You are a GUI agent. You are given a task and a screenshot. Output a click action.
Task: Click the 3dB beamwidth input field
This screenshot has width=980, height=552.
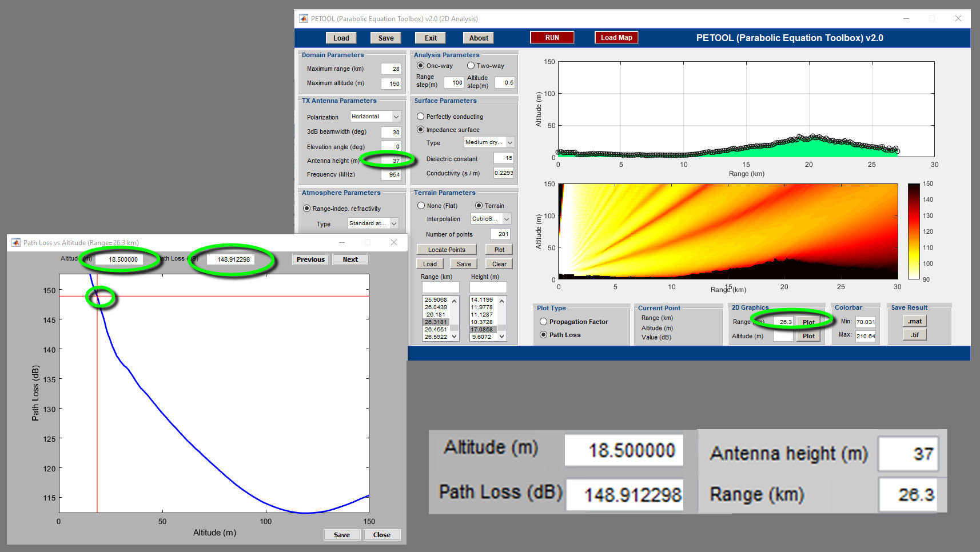click(391, 132)
